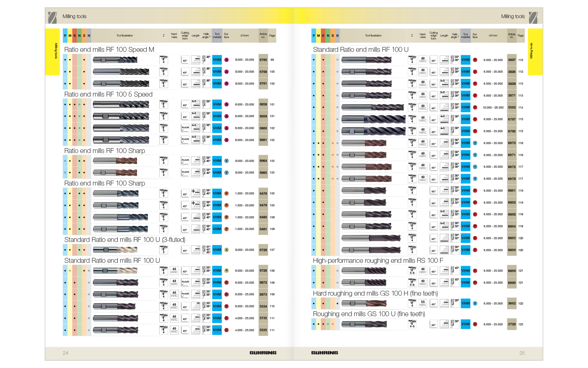Click page number 24 at bottom left

pos(66,353)
